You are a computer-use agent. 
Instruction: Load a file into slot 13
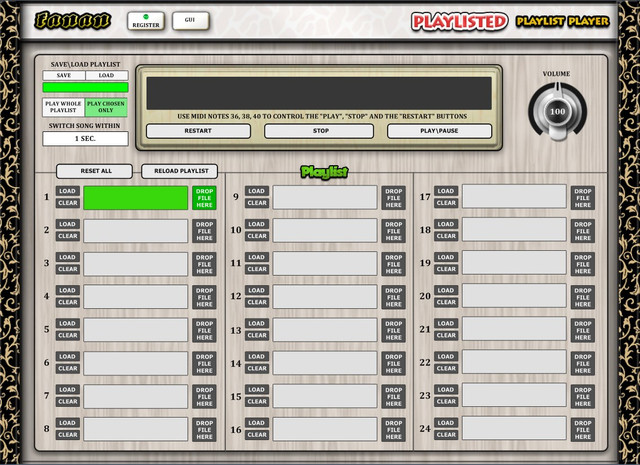pos(257,323)
